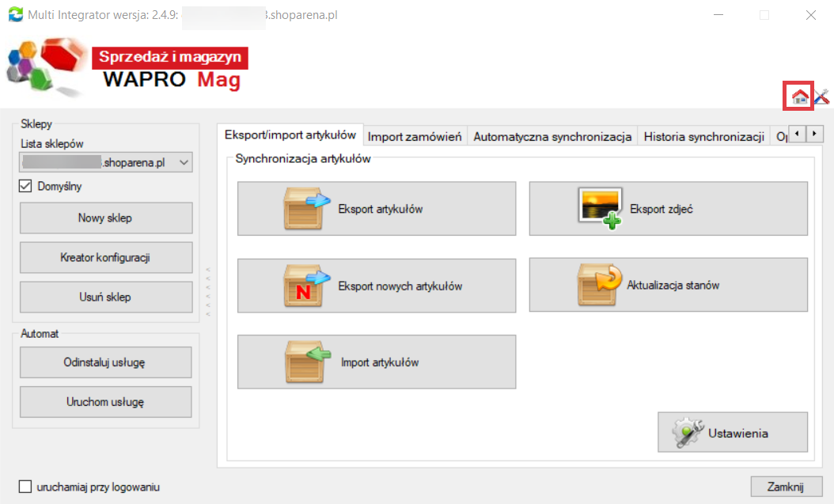Click the Zamknij button
This screenshot has height=504, width=834.
coord(786,486)
